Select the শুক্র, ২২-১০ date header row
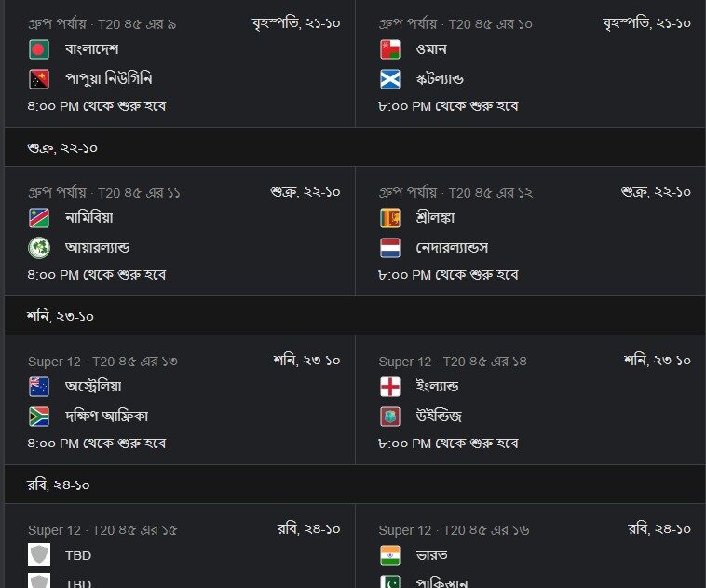The height and width of the screenshot is (588, 706). [x=355, y=147]
